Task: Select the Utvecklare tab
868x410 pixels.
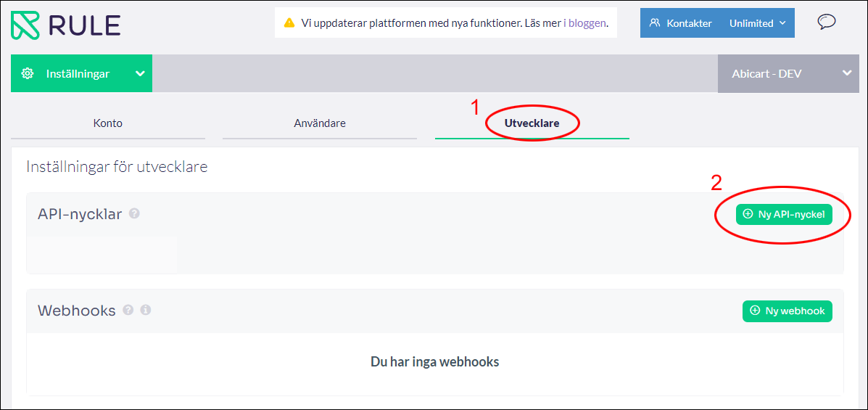Action: click(532, 123)
